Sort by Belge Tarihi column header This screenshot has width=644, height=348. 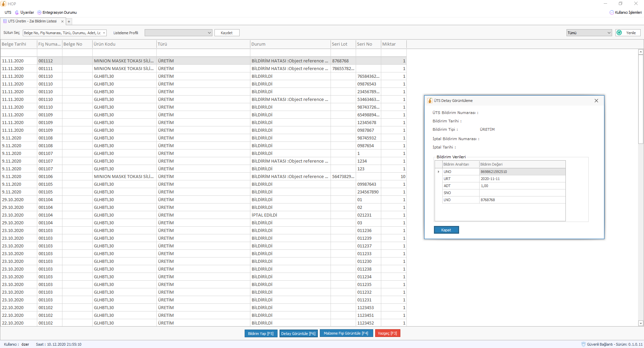click(x=18, y=44)
